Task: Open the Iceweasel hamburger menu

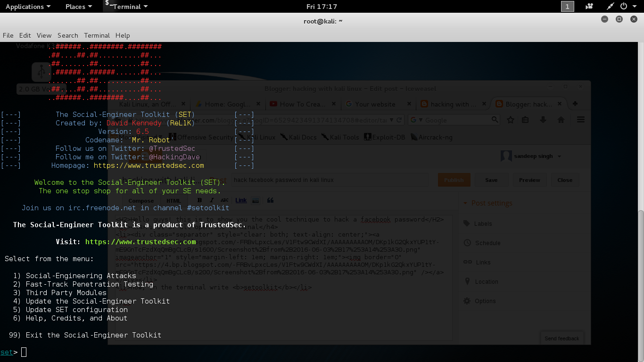Action: (x=581, y=120)
